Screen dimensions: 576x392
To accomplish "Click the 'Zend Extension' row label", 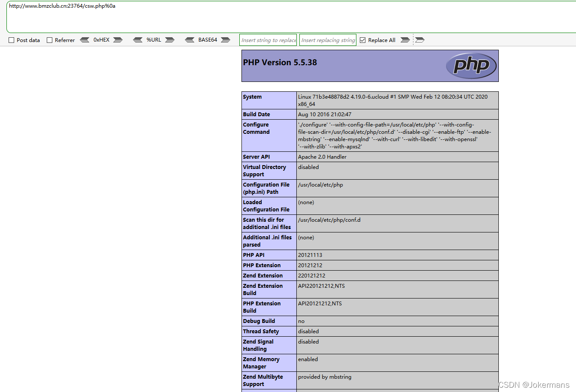I will (x=263, y=276).
